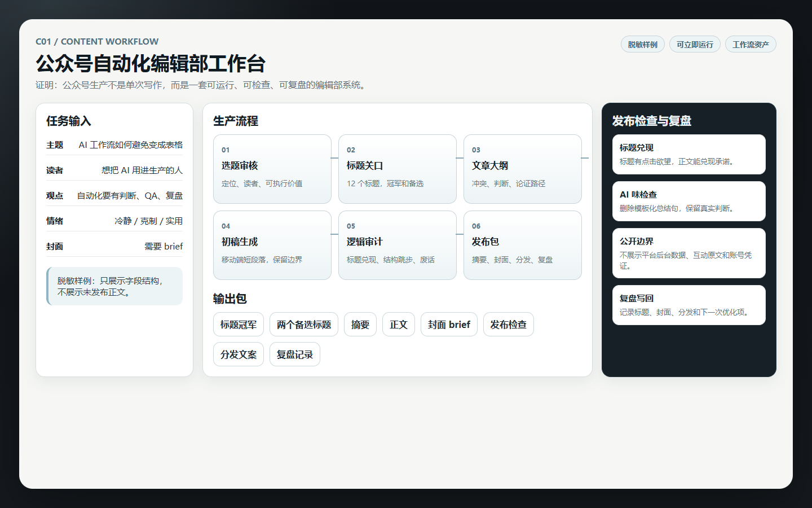812x508 pixels.
Task: Click the 标题冠军 output chip
Action: [239, 325]
